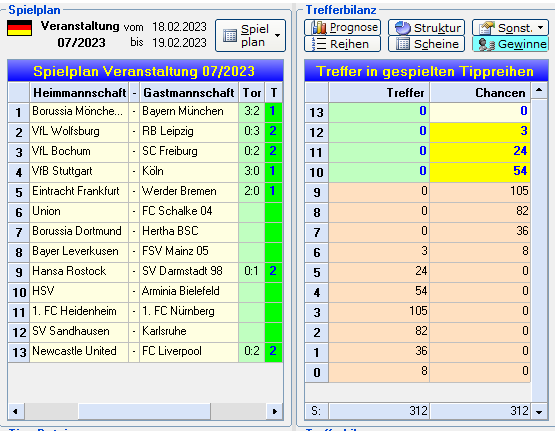Image resolution: width=555 pixels, height=431 pixels.
Task: Select the Köln cell
Action: [189, 173]
